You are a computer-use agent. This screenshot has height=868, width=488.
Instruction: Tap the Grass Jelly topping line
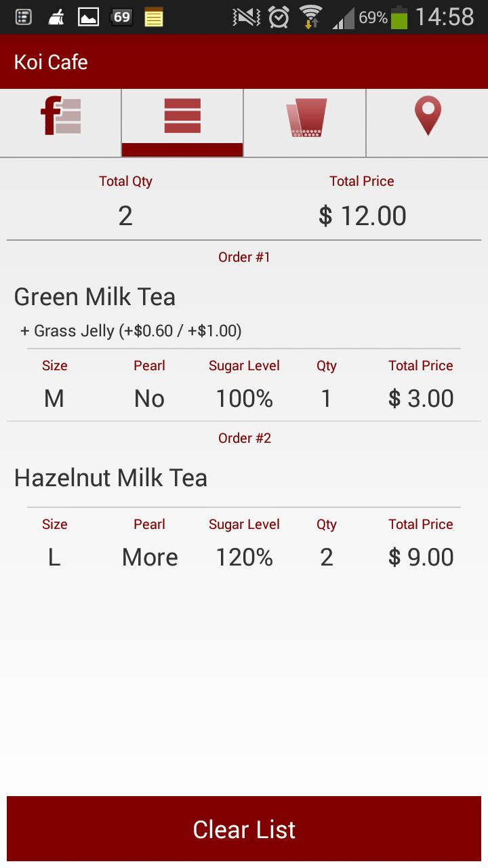131,331
